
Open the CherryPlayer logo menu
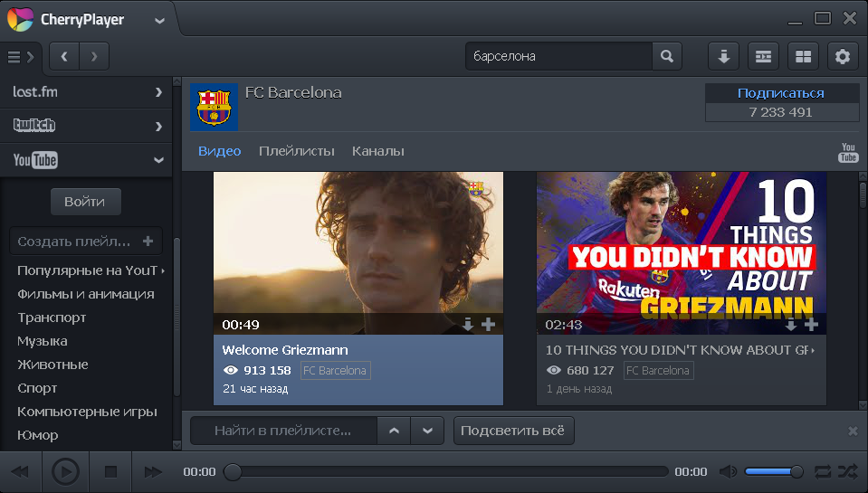coord(21,19)
